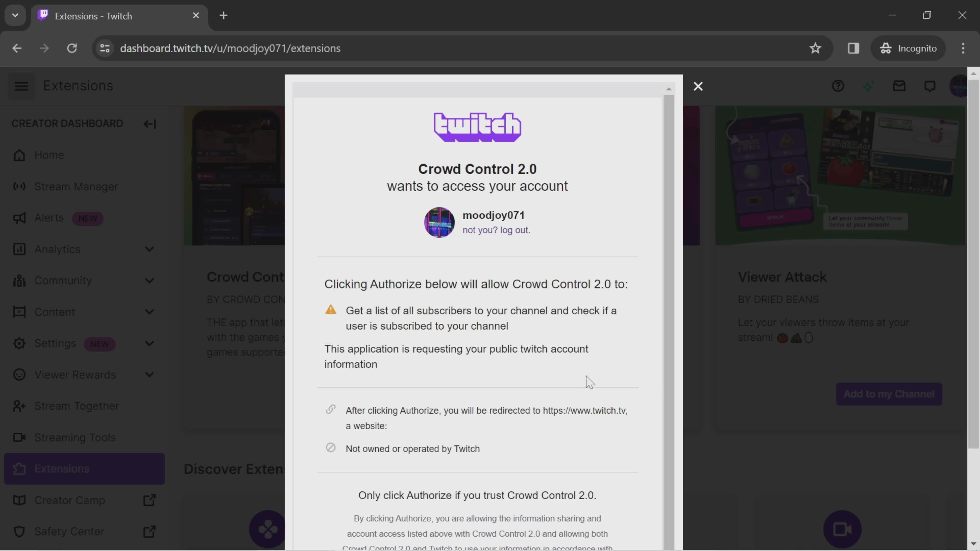Click the Streaming Tools camera icon
The height and width of the screenshot is (551, 980).
19,437
